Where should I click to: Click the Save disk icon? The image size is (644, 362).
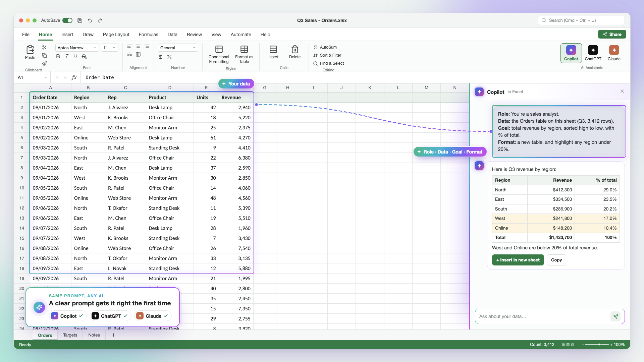pyautogui.click(x=80, y=20)
